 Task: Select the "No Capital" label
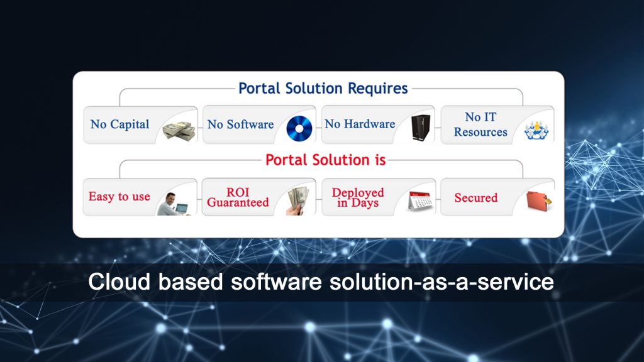click(120, 124)
